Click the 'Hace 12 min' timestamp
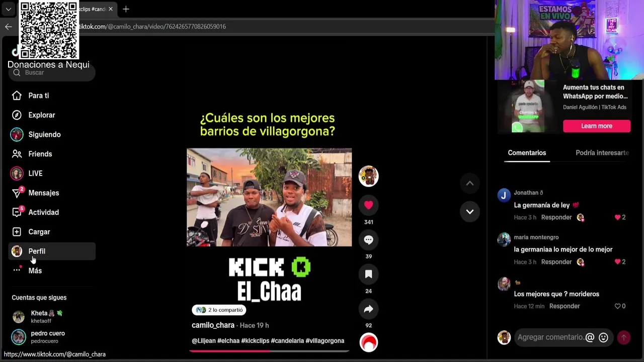Screen dimensions: 644x362 tap(529, 306)
